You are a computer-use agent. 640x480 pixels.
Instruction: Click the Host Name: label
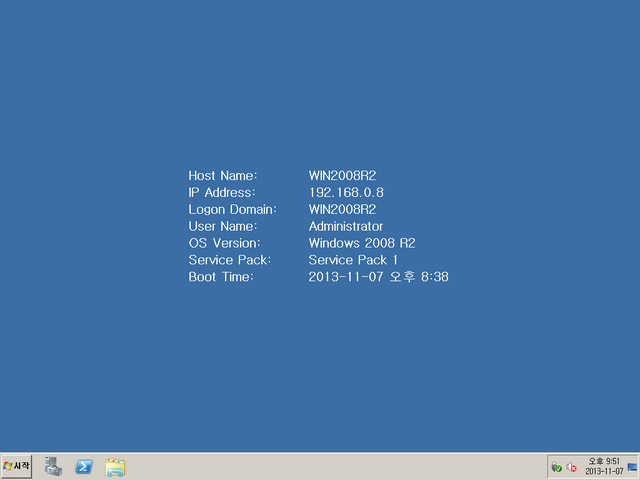223,176
